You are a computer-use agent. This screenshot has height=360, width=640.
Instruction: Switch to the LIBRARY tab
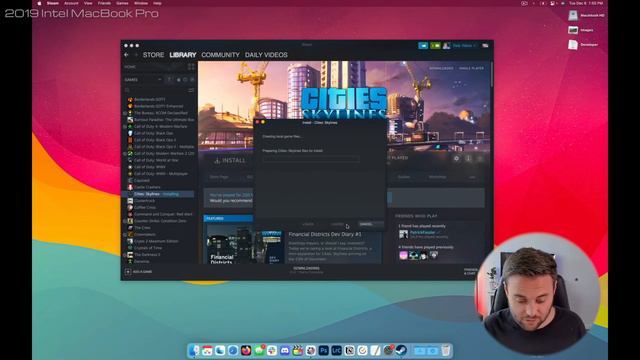tap(183, 55)
